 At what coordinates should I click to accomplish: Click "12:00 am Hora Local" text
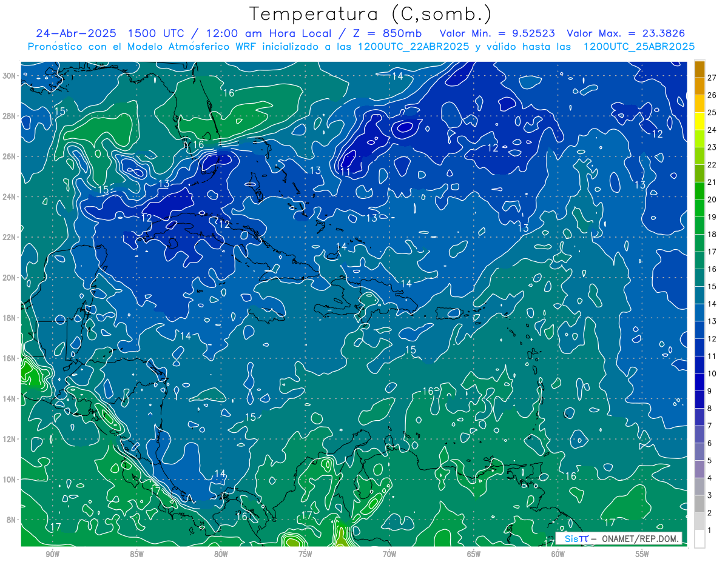pyautogui.click(x=269, y=33)
